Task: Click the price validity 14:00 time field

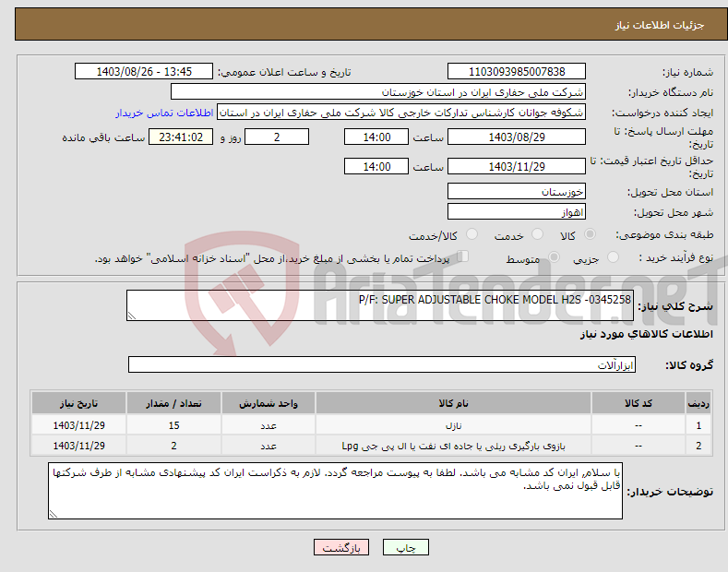Action: click(x=376, y=166)
